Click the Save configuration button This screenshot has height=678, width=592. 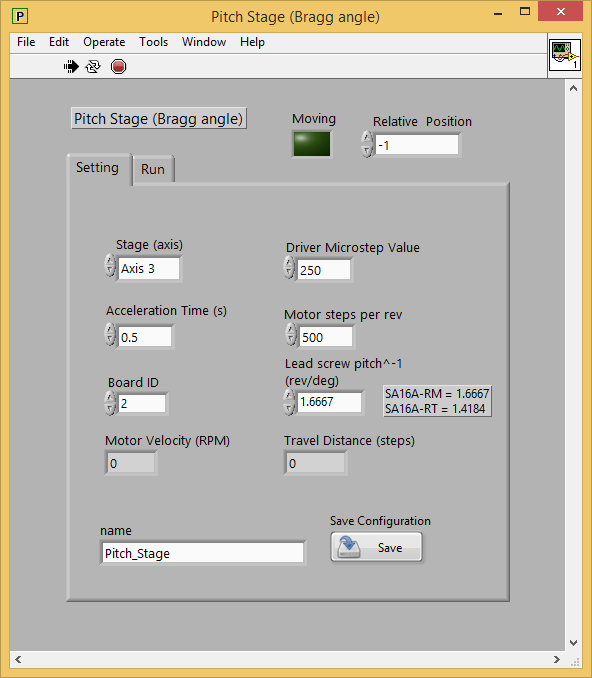point(376,547)
